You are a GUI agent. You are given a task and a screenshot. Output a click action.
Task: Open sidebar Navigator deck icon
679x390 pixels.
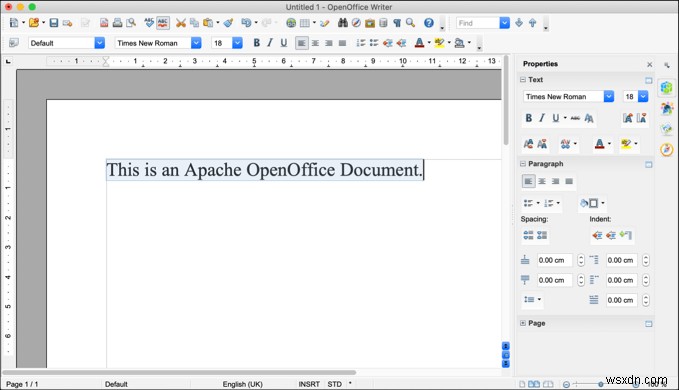[667, 149]
